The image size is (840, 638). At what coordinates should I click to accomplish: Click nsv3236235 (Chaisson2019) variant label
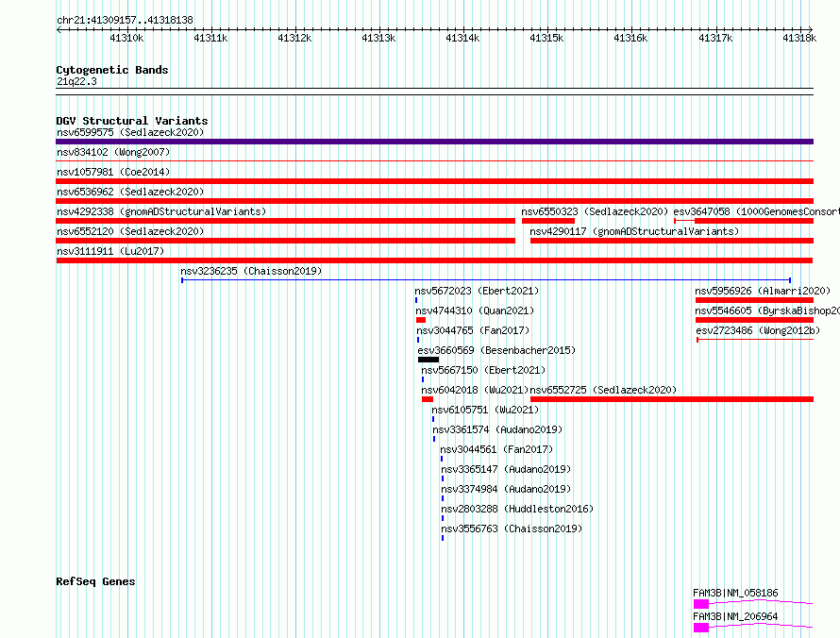[x=251, y=271]
